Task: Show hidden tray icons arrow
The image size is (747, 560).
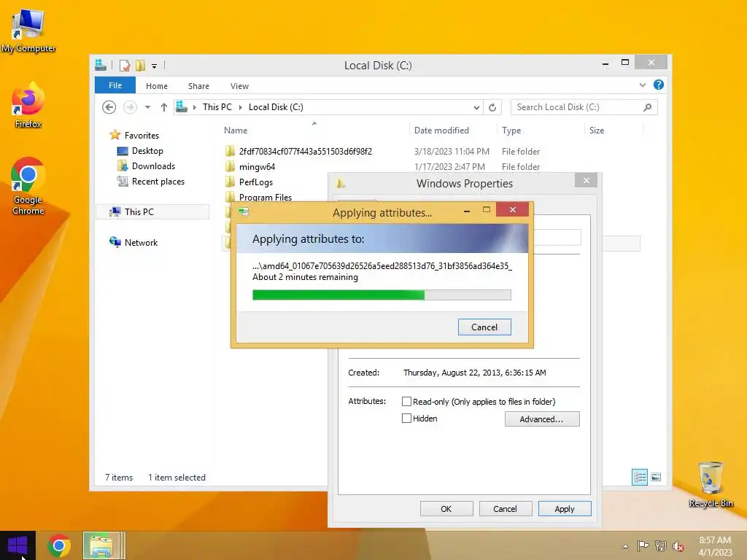Action: click(625, 545)
